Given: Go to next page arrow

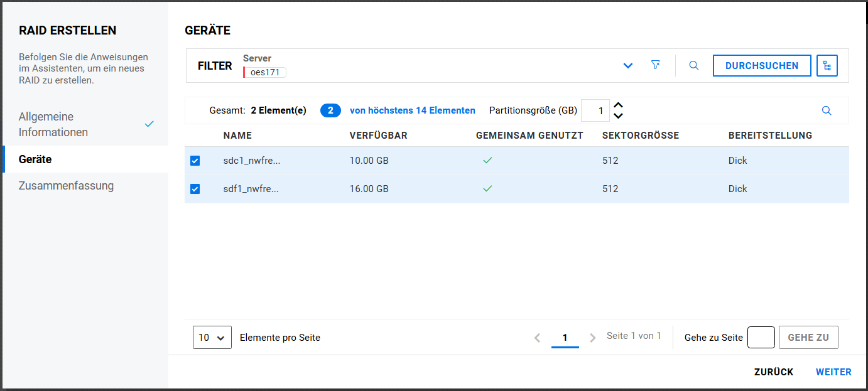Looking at the screenshot, I should tap(592, 338).
